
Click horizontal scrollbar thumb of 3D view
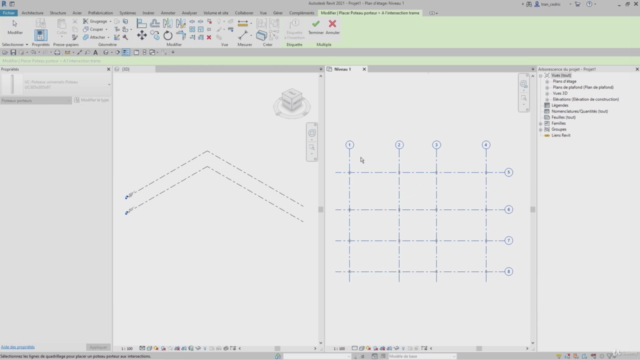click(277, 349)
